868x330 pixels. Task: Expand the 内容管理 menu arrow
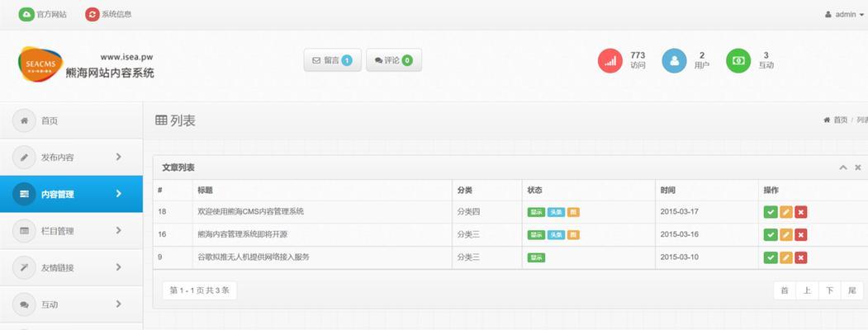point(118,194)
